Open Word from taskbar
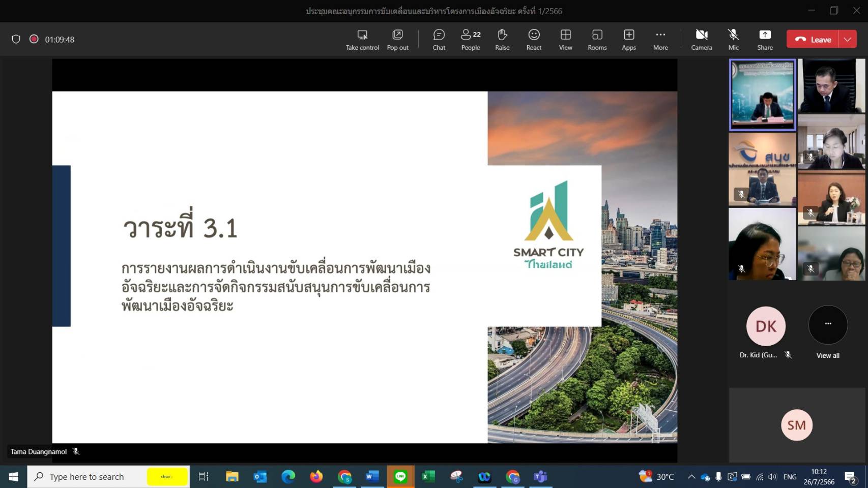This screenshot has width=868, height=488. [x=372, y=477]
